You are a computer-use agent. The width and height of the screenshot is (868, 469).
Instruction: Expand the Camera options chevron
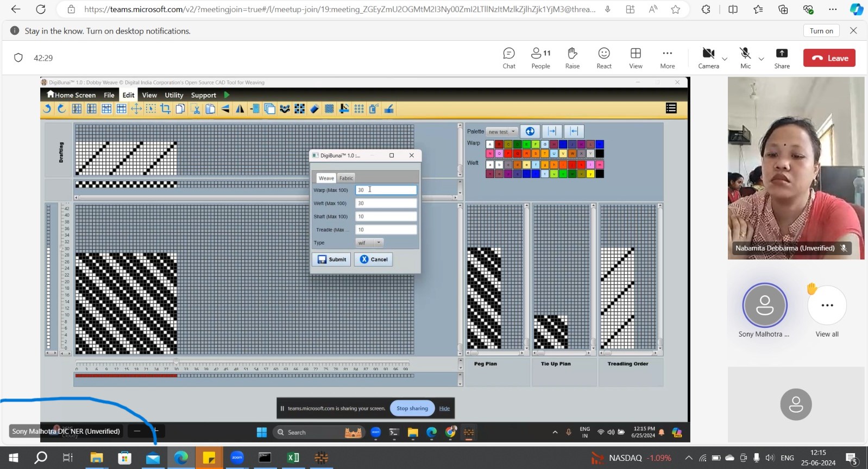tap(725, 59)
